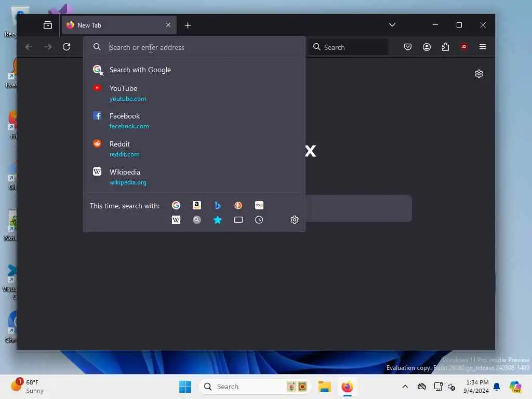This screenshot has height=399, width=532.
Task: Open a new tab with plus button
Action: tap(188, 25)
